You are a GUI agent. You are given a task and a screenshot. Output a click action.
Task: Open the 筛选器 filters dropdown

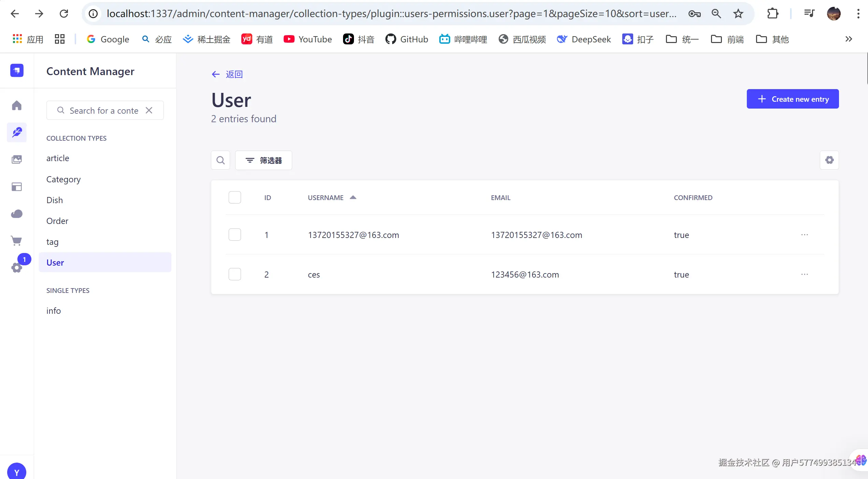264,160
